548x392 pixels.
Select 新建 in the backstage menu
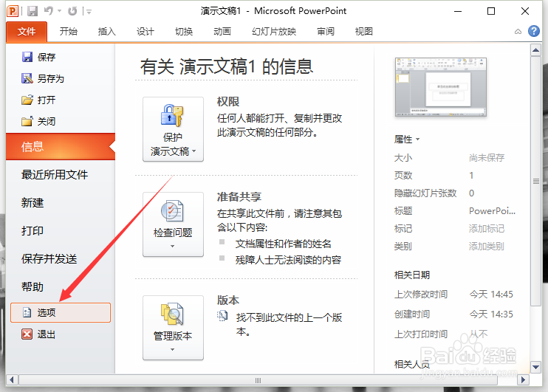click(32, 202)
